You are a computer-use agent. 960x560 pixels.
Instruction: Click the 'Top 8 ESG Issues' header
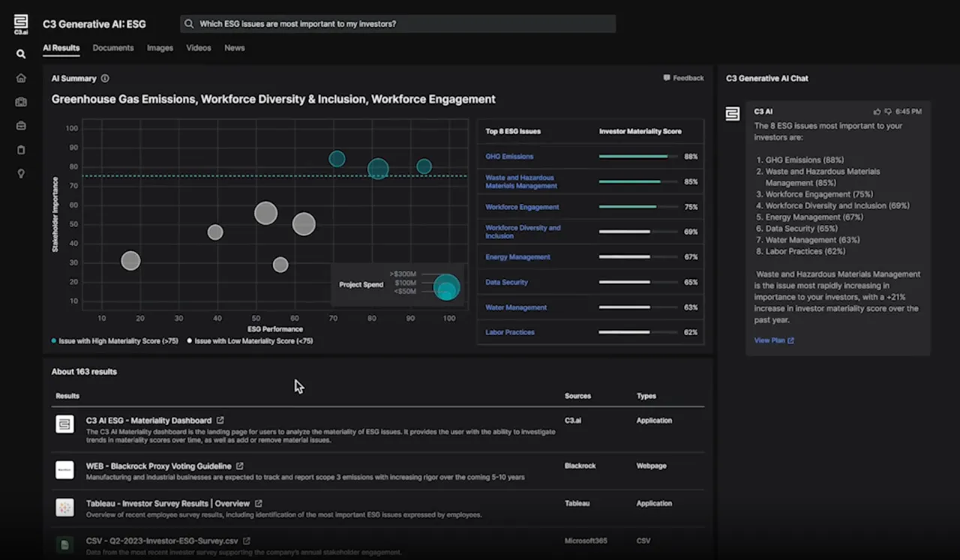513,131
